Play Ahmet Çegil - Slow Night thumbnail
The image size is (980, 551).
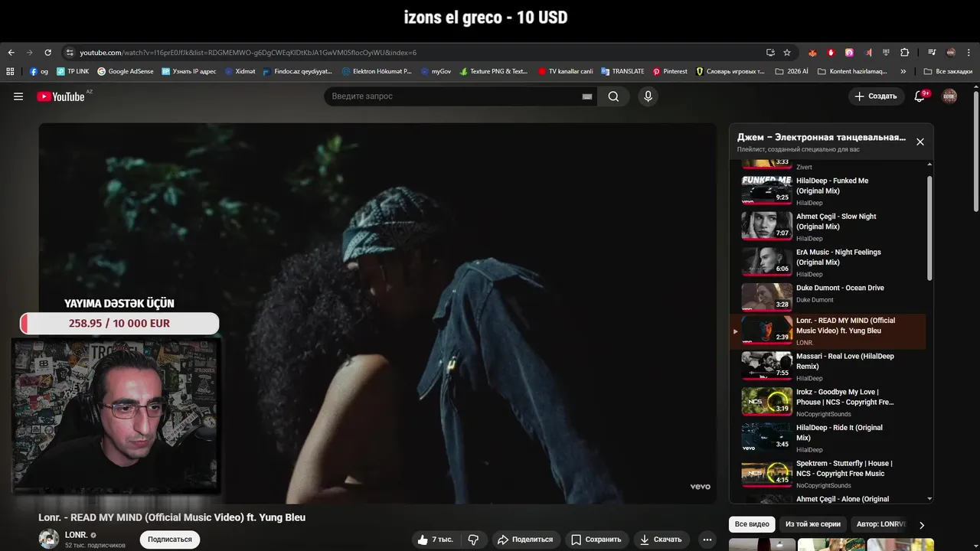pos(766,226)
